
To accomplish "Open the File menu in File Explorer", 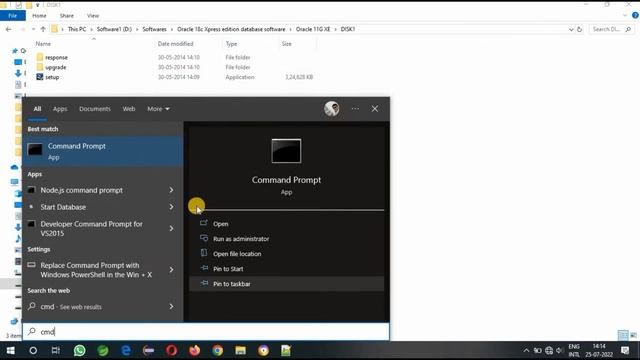I will pyautogui.click(x=13, y=16).
